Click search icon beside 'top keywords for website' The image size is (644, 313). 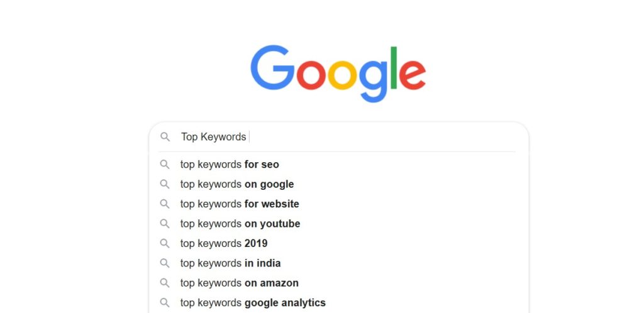(165, 204)
